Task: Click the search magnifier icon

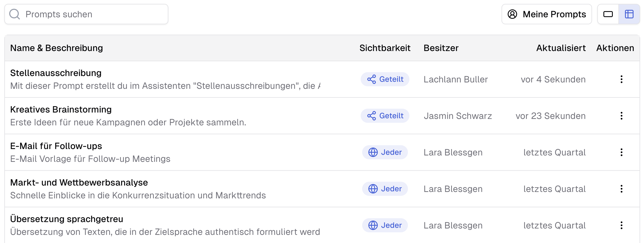Action: (x=14, y=14)
